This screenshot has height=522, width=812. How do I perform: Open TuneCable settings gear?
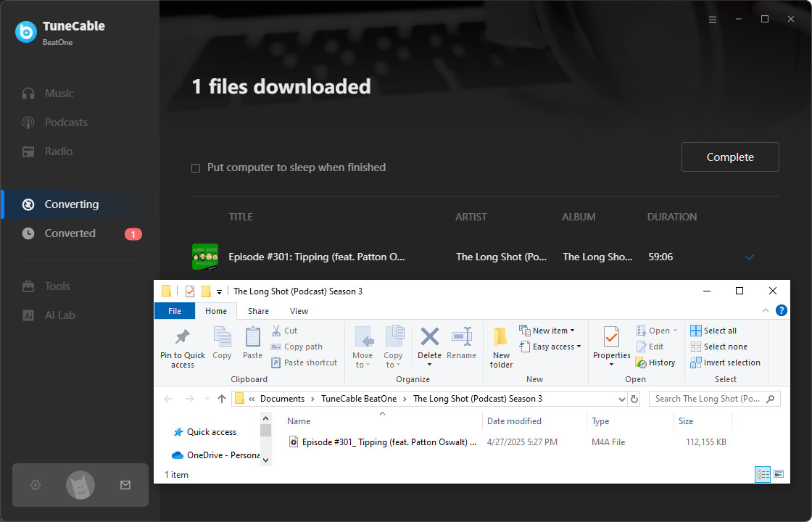36,485
